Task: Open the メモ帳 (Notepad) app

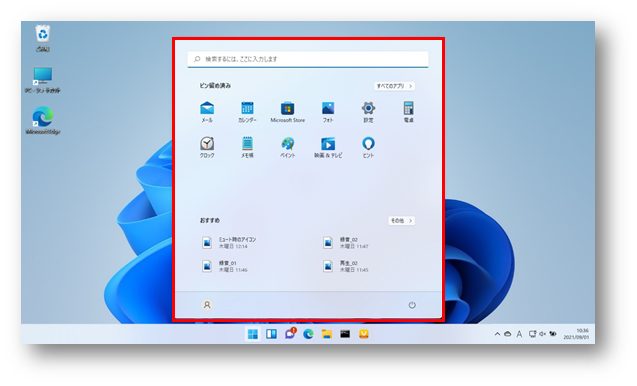Action: [247, 147]
